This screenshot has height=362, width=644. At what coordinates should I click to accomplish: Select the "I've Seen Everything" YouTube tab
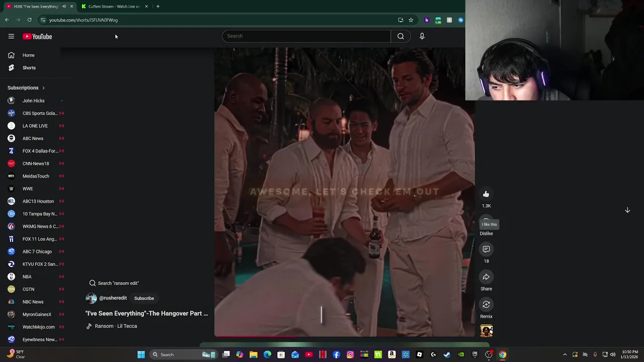coord(35,7)
